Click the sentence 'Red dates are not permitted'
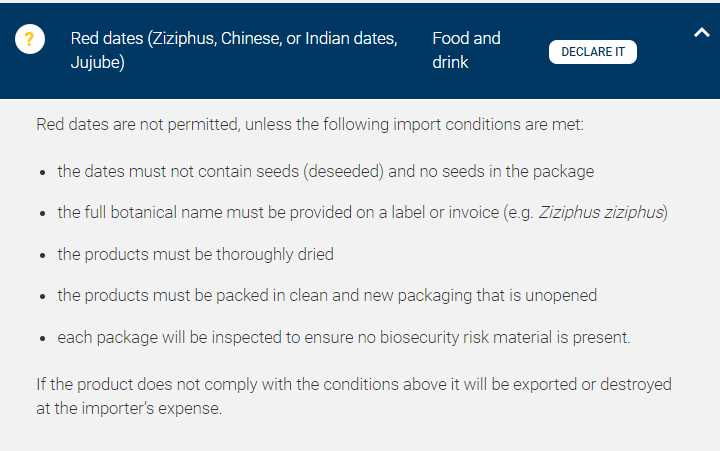720x451 pixels. coord(310,124)
